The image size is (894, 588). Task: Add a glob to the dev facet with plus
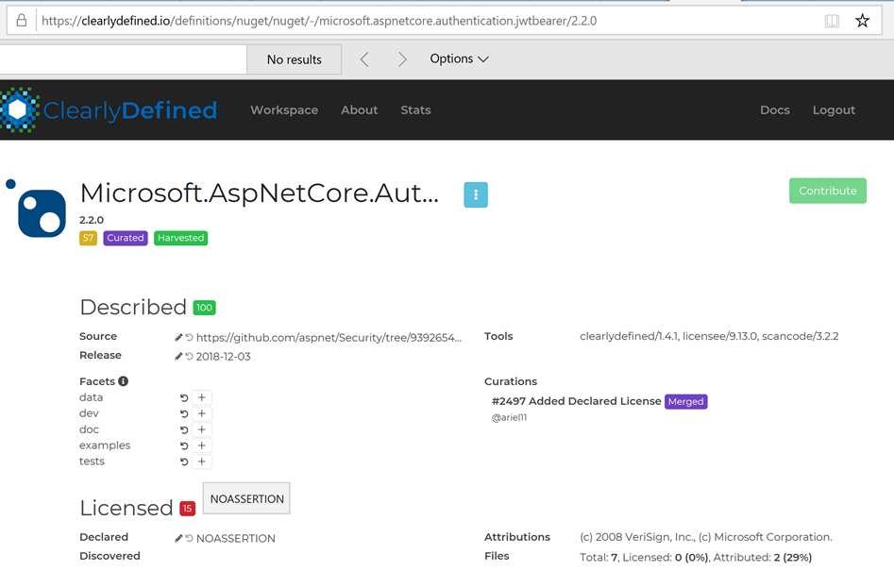point(202,413)
